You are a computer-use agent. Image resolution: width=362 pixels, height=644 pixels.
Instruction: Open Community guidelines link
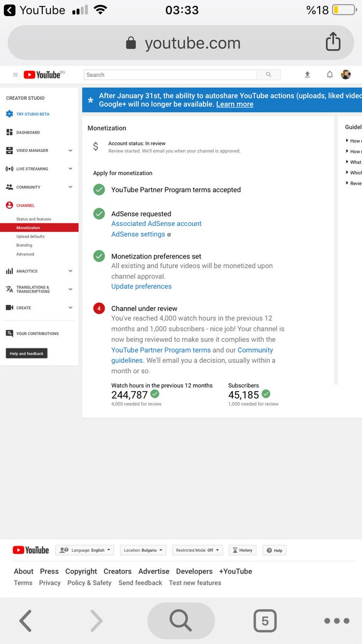pyautogui.click(x=192, y=355)
